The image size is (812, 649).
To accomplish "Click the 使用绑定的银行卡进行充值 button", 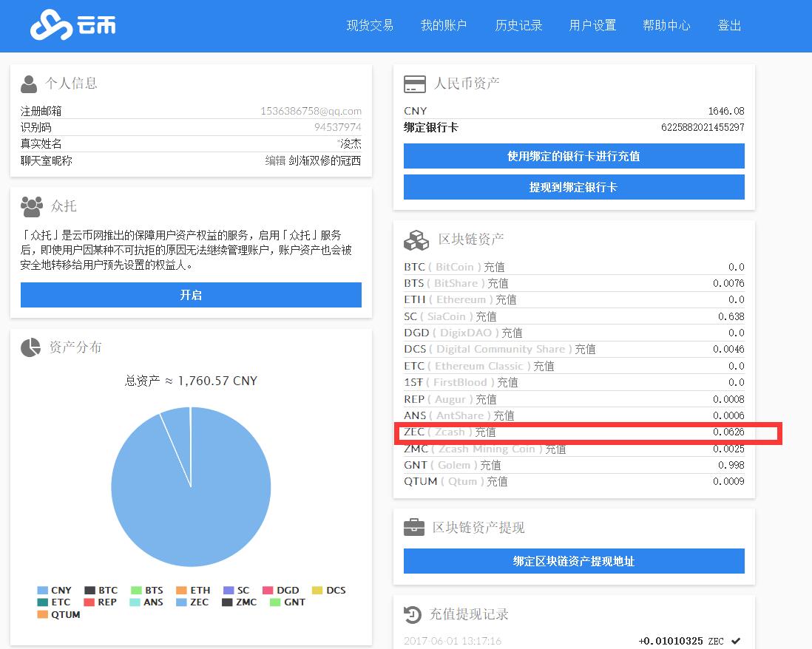I will (x=574, y=156).
